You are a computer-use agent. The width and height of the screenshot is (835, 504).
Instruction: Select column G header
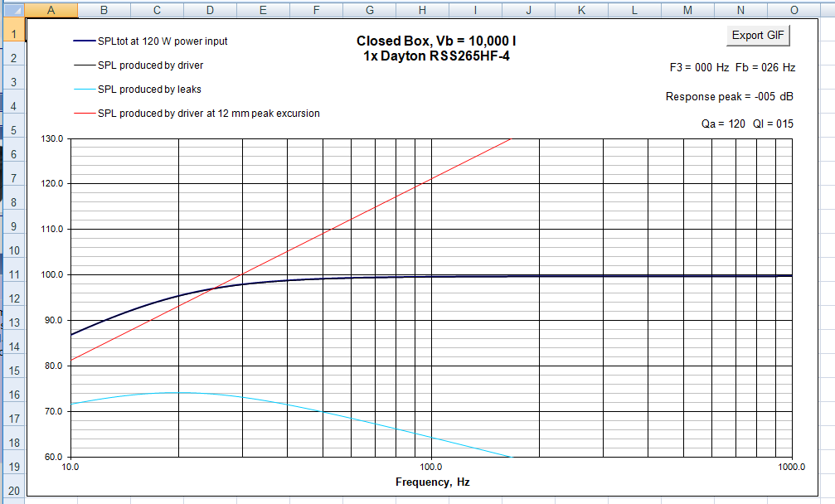370,10
